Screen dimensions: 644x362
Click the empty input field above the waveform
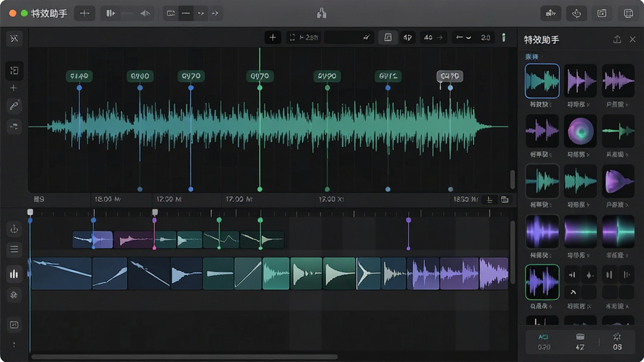[349, 37]
